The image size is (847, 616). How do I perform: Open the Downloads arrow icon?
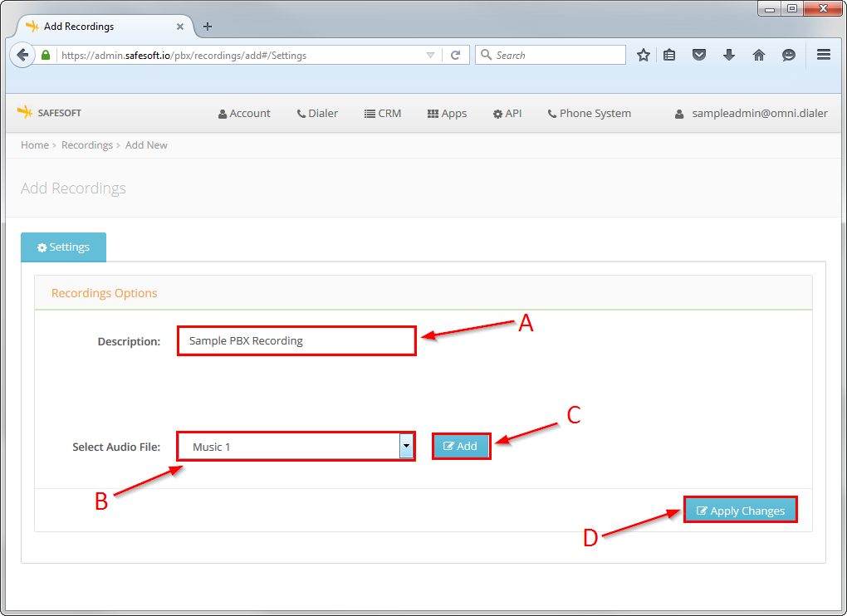(729, 55)
